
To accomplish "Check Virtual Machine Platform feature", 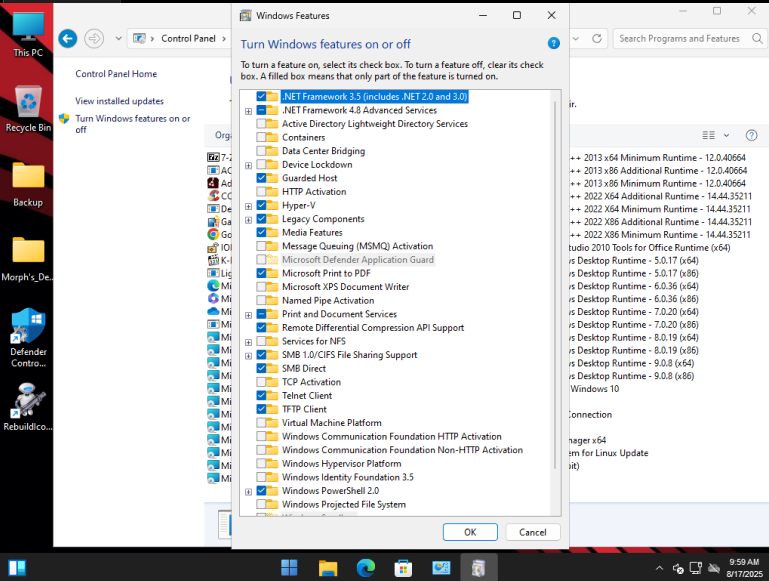I will click(261, 423).
